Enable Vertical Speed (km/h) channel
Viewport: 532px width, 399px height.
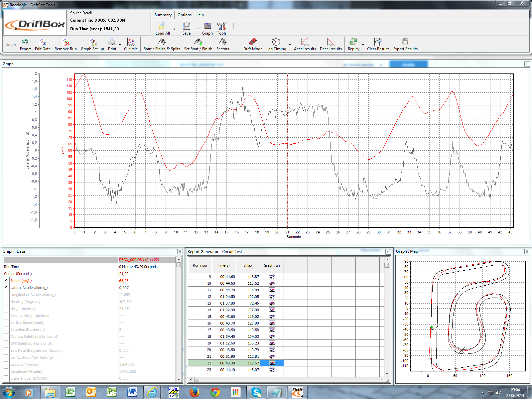point(6,322)
